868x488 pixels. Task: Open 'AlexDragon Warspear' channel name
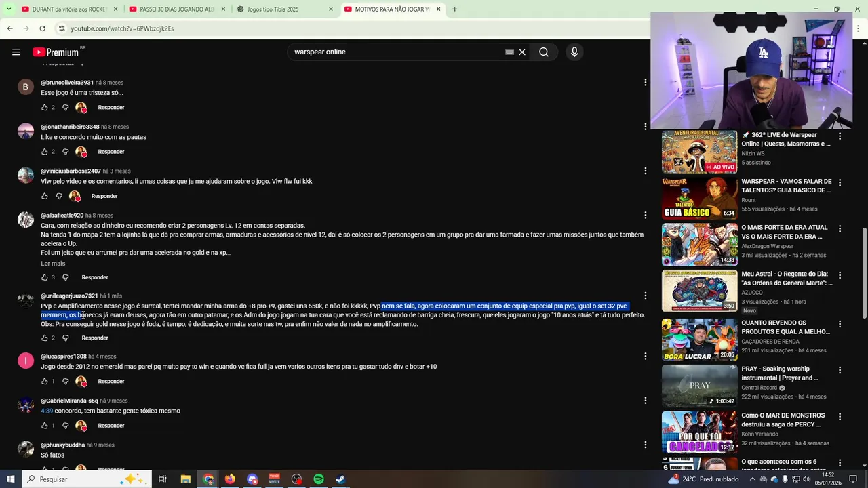pyautogui.click(x=768, y=246)
